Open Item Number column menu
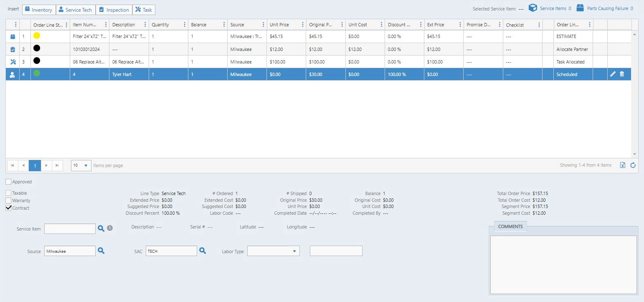The height and width of the screenshot is (302, 644). (x=106, y=25)
